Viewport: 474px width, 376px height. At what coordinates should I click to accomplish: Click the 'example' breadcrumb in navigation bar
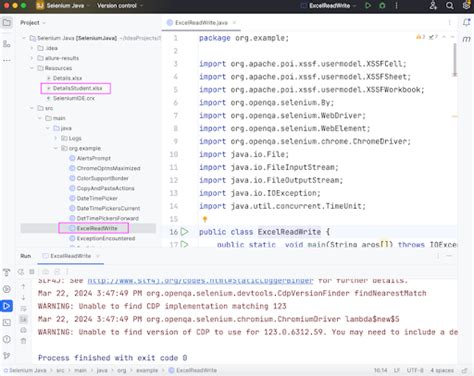pyautogui.click(x=147, y=370)
